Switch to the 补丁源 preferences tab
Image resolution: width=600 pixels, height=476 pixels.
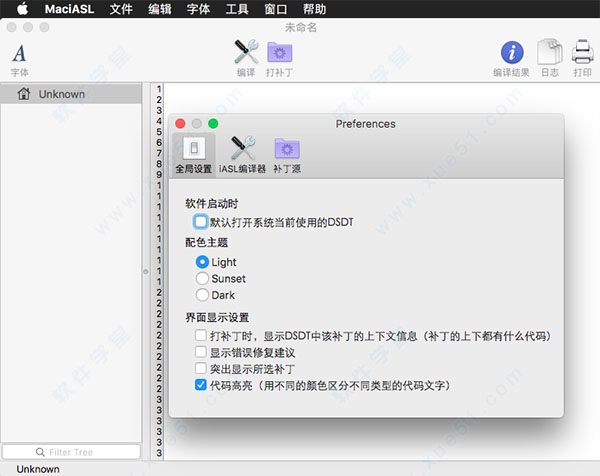coord(287,155)
